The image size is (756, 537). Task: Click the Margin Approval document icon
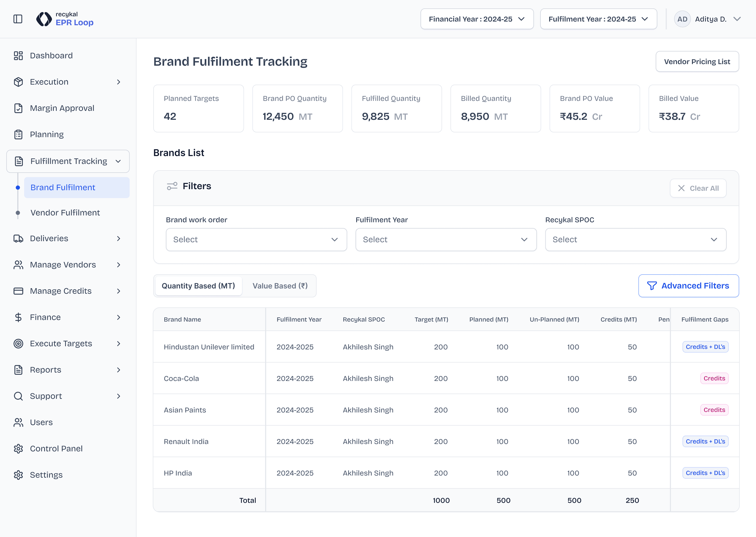(18, 108)
